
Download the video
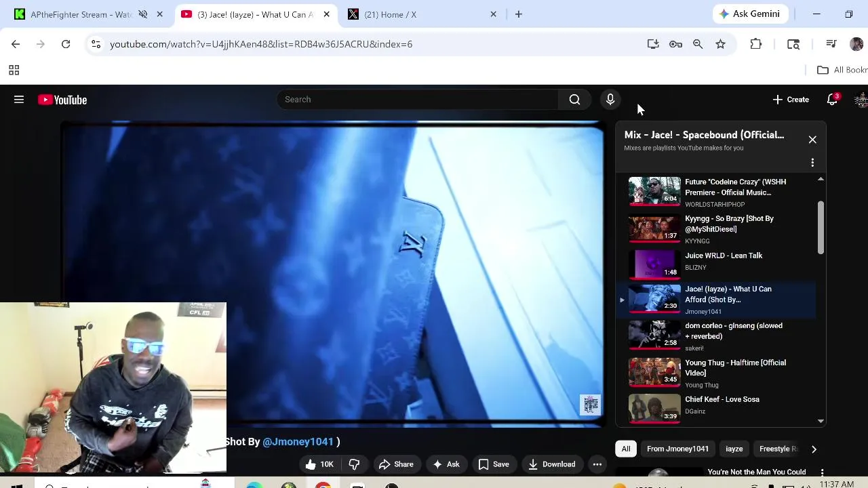(552, 464)
